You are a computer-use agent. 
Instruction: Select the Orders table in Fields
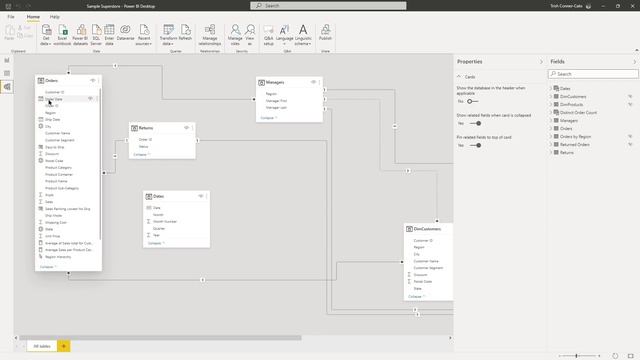tap(566, 129)
